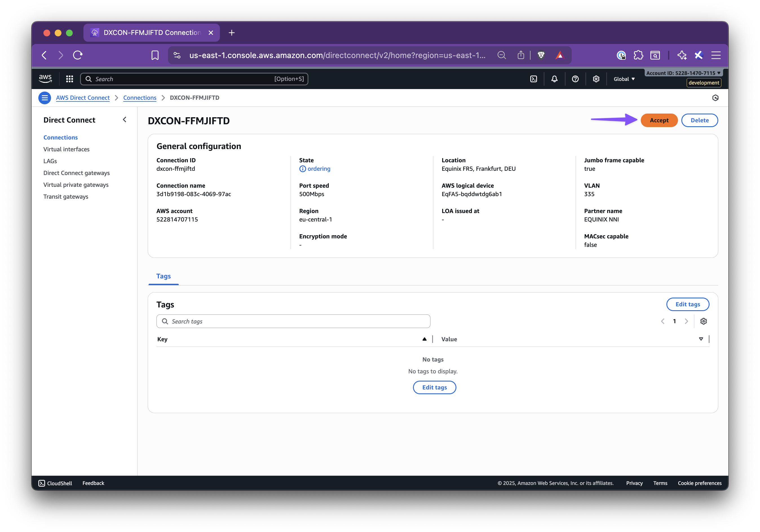Click inside the Search tags field
760x532 pixels.
[x=293, y=321]
